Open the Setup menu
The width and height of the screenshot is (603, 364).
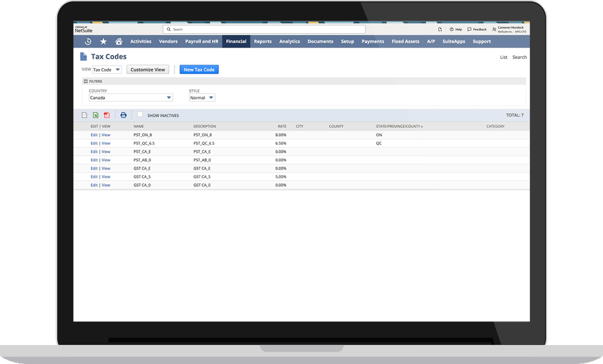tap(347, 41)
